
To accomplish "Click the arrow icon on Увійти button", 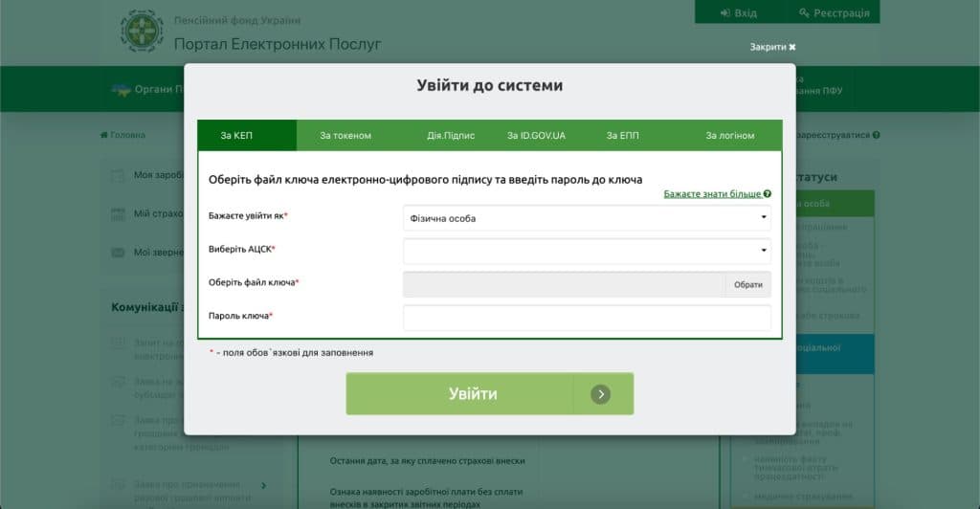I will (600, 394).
